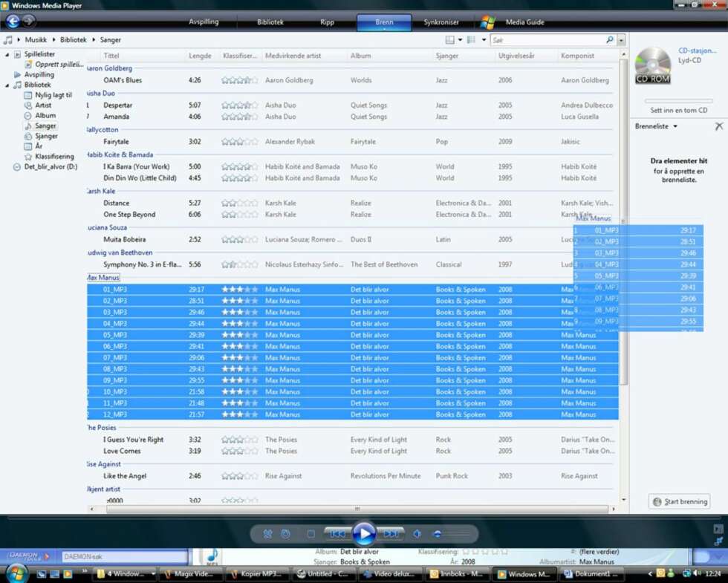The width and height of the screenshot is (728, 583).
Task: Mute the sound with speaker icon
Action: tap(417, 534)
